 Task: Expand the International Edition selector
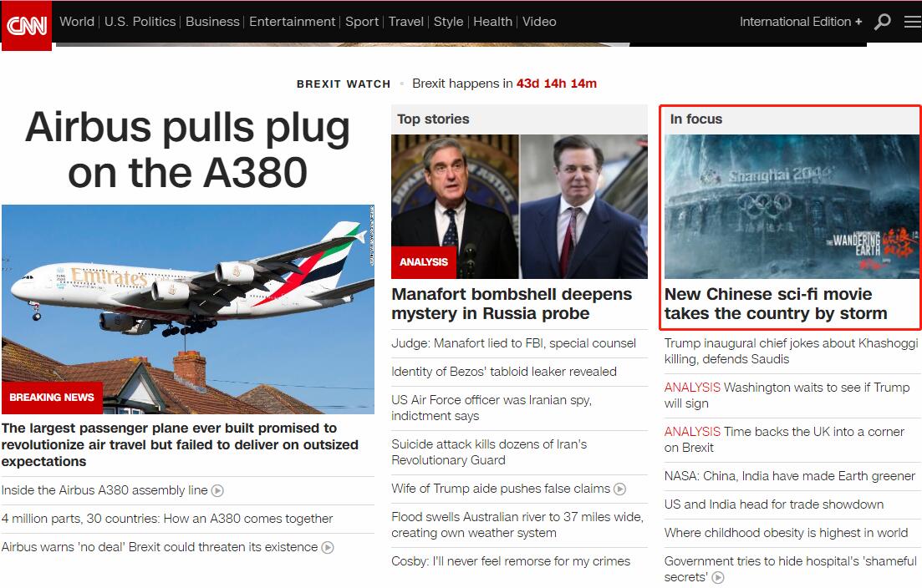(x=801, y=22)
